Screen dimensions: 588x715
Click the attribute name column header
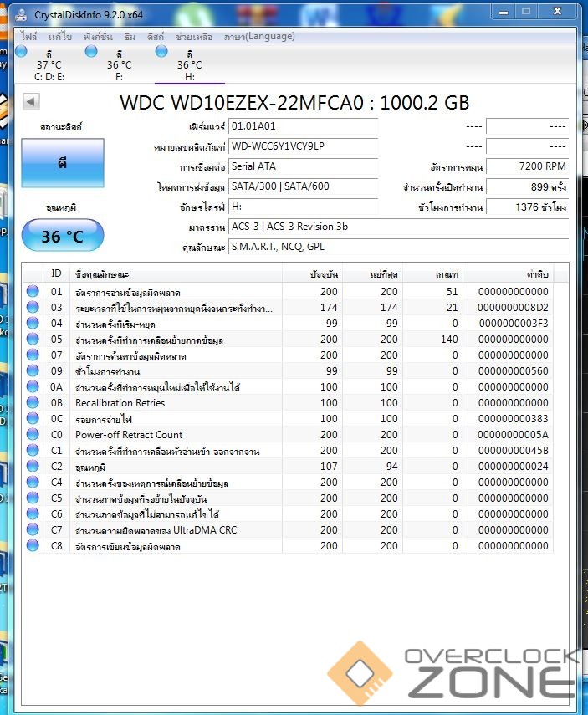pos(176,273)
